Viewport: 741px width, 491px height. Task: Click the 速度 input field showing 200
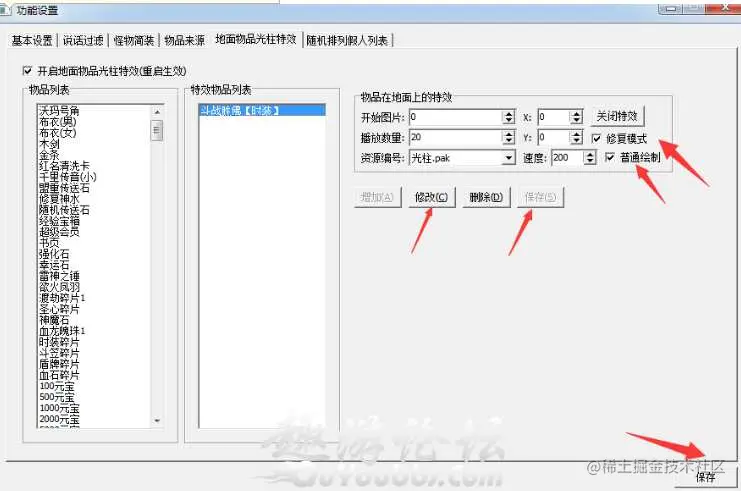click(x=568, y=158)
